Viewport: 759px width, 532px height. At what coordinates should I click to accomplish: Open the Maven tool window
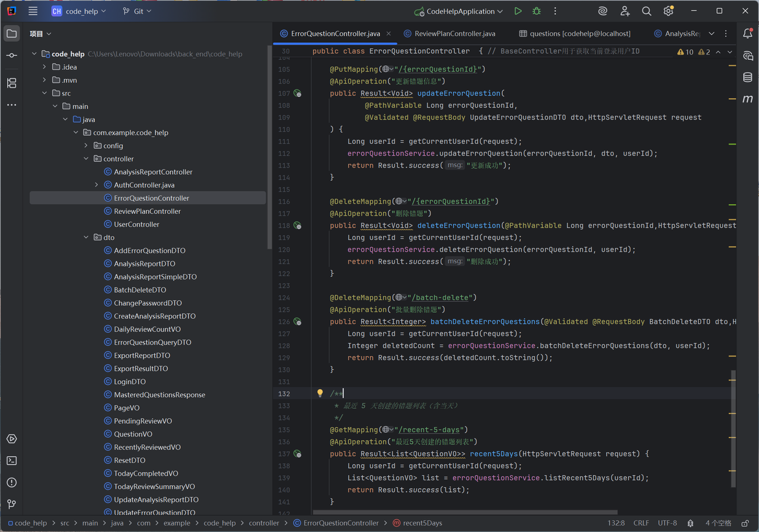pyautogui.click(x=748, y=99)
